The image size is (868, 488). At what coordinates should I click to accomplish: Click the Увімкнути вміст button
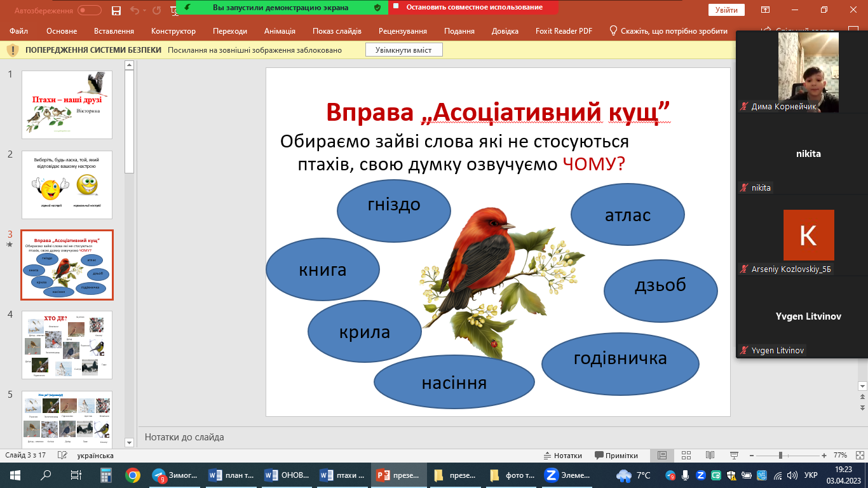pyautogui.click(x=403, y=50)
